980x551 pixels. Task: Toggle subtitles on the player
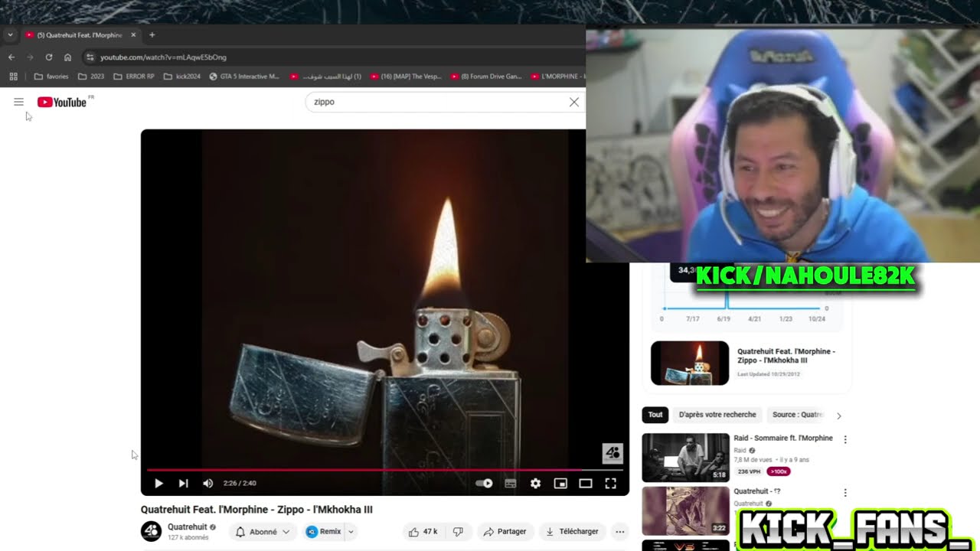coord(511,483)
